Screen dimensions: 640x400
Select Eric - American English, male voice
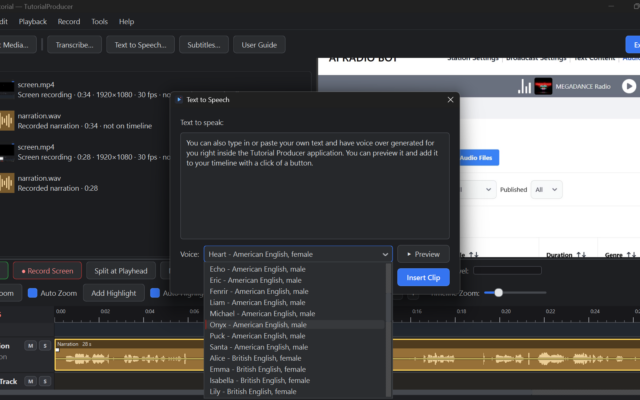click(x=295, y=280)
